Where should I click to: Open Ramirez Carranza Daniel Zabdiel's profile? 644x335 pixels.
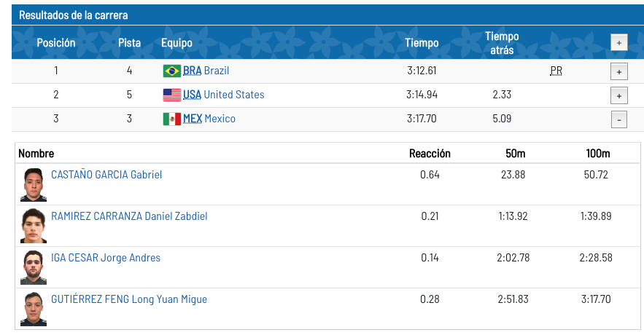click(129, 216)
